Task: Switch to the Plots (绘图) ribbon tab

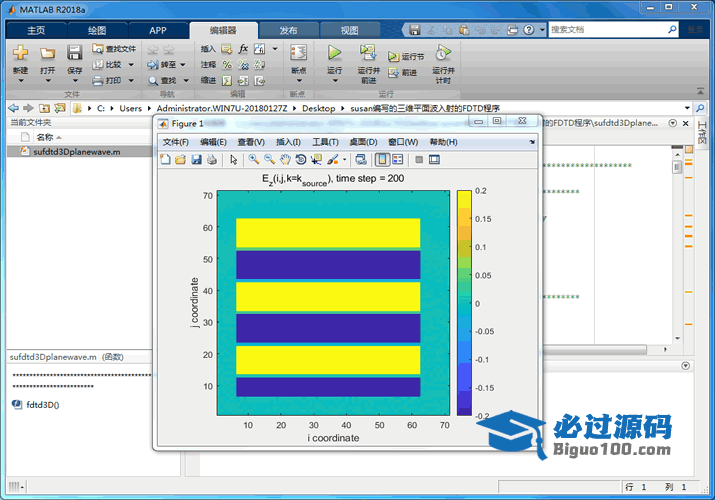Action: [97, 30]
